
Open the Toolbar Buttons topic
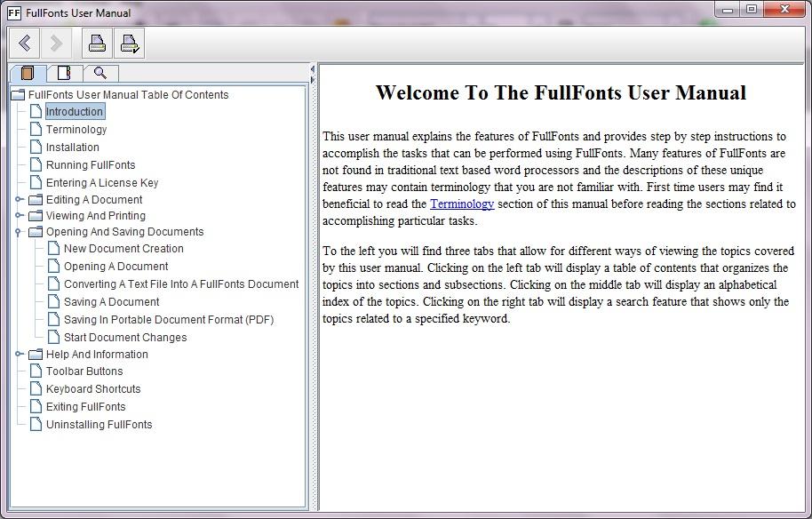click(x=84, y=371)
